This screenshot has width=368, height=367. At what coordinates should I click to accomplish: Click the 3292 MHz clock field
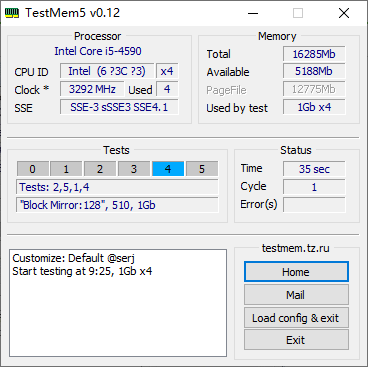click(92, 89)
